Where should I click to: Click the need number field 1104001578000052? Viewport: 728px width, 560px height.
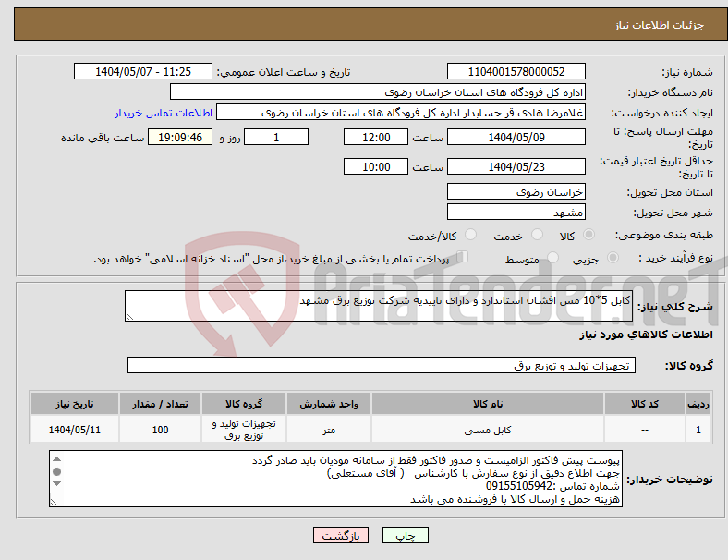pyautogui.click(x=516, y=71)
